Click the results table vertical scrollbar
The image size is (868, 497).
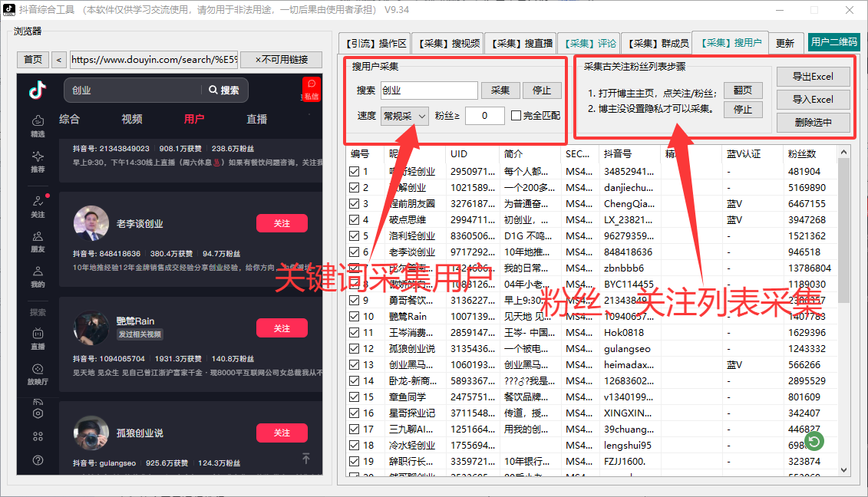click(x=844, y=307)
